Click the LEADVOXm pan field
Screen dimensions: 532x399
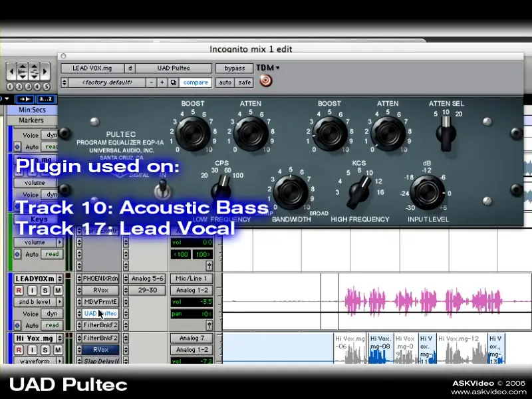pos(192,314)
